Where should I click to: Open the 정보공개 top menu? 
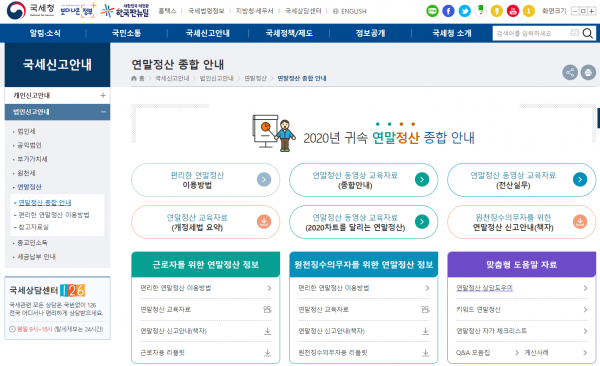(370, 33)
